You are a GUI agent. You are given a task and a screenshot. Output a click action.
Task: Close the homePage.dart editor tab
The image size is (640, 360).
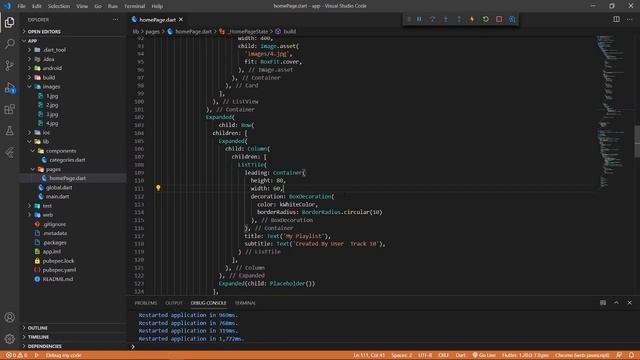pos(181,19)
